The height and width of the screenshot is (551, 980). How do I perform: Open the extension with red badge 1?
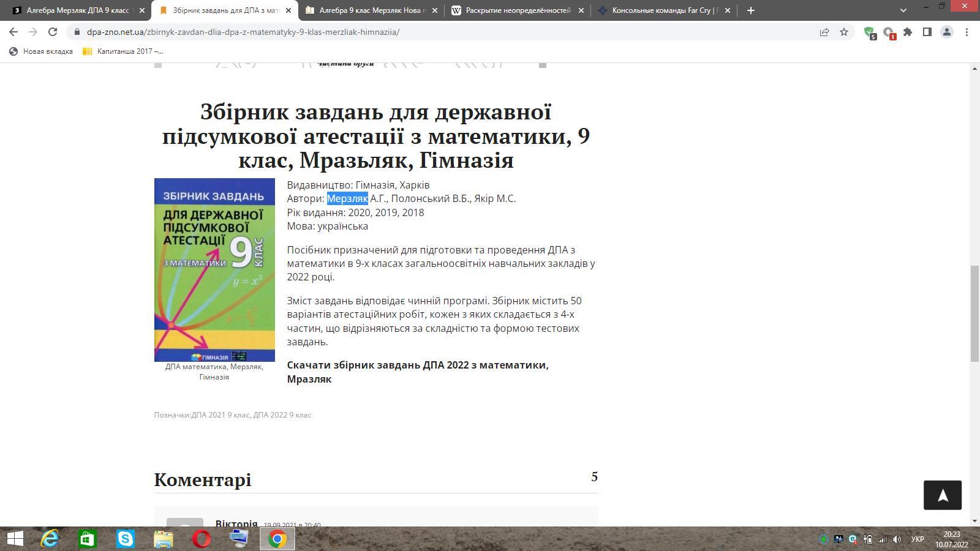click(889, 32)
